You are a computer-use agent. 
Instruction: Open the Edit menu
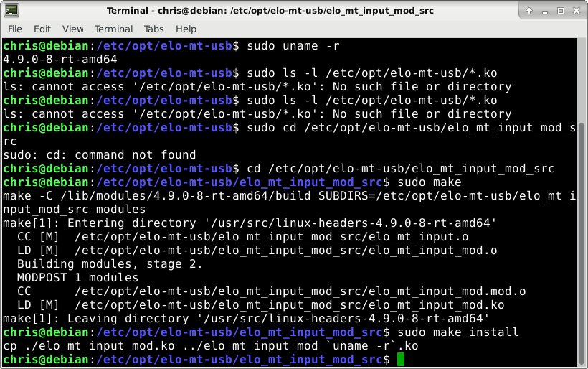point(42,29)
